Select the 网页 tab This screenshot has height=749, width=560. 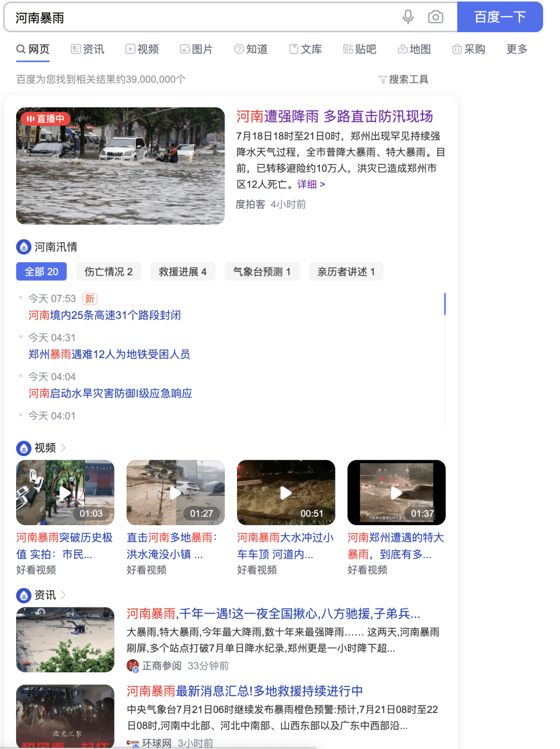(x=33, y=49)
